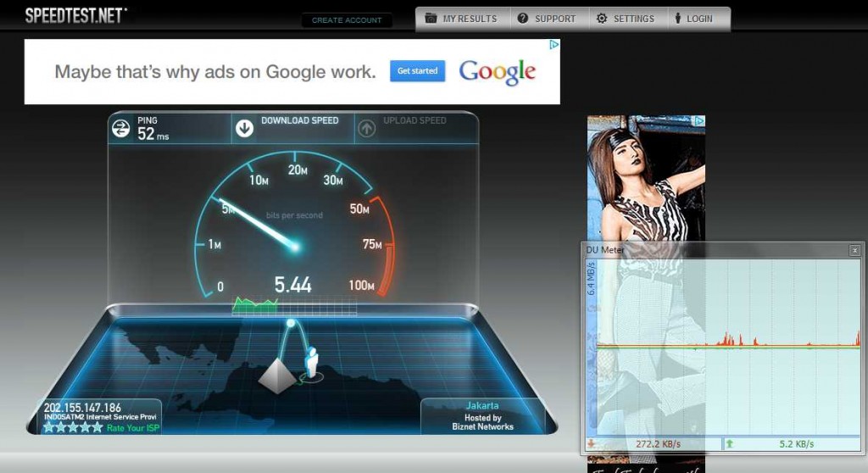Click the DU Meter upload arrow icon
868x473 pixels.
[730, 443]
